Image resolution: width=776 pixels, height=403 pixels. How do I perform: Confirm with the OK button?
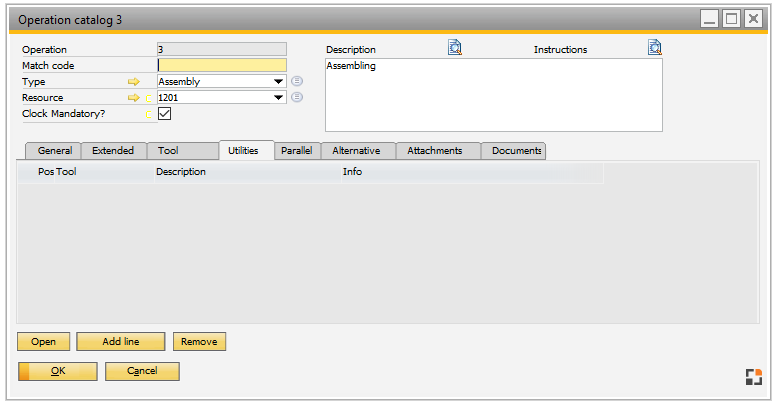pos(58,371)
